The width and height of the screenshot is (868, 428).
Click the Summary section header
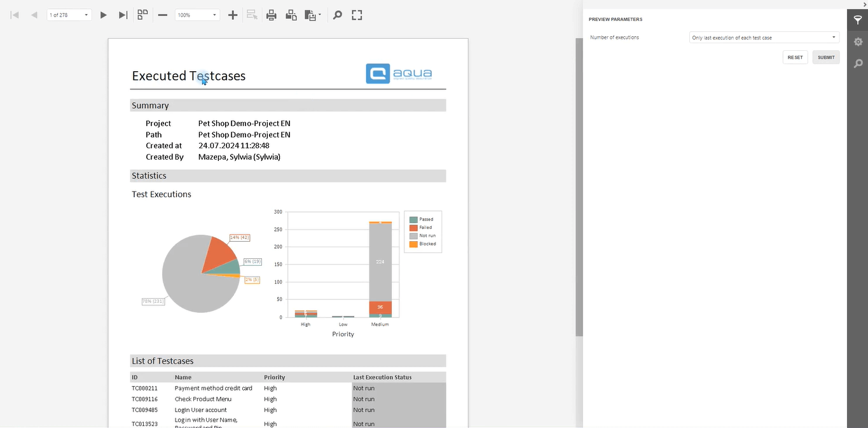[288, 106]
